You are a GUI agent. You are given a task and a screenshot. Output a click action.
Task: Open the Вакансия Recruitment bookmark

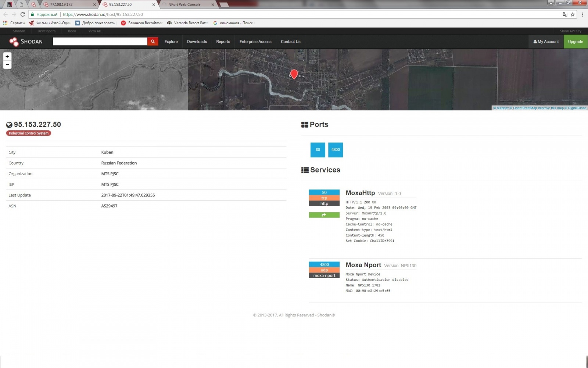(141, 23)
